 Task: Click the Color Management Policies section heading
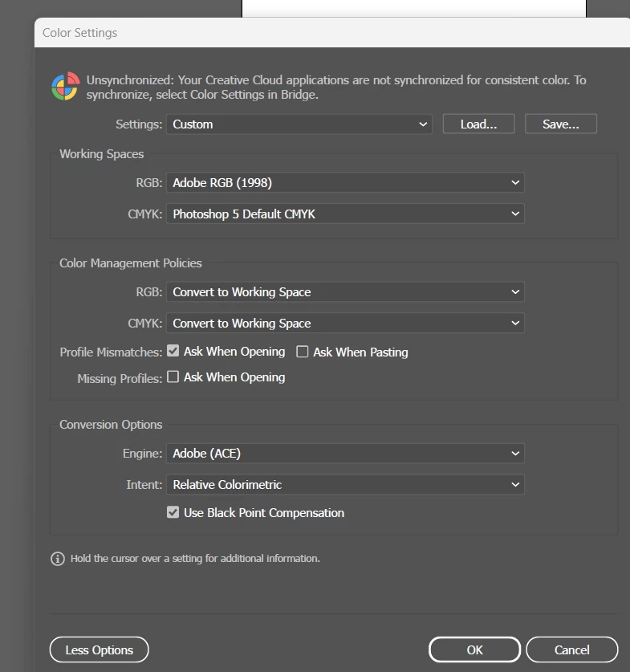(x=131, y=263)
